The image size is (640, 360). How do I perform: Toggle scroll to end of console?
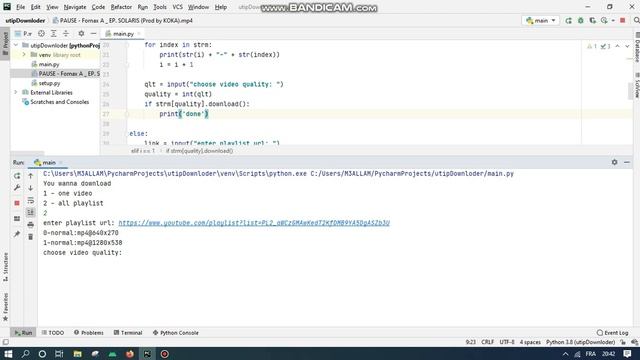(x=31, y=212)
